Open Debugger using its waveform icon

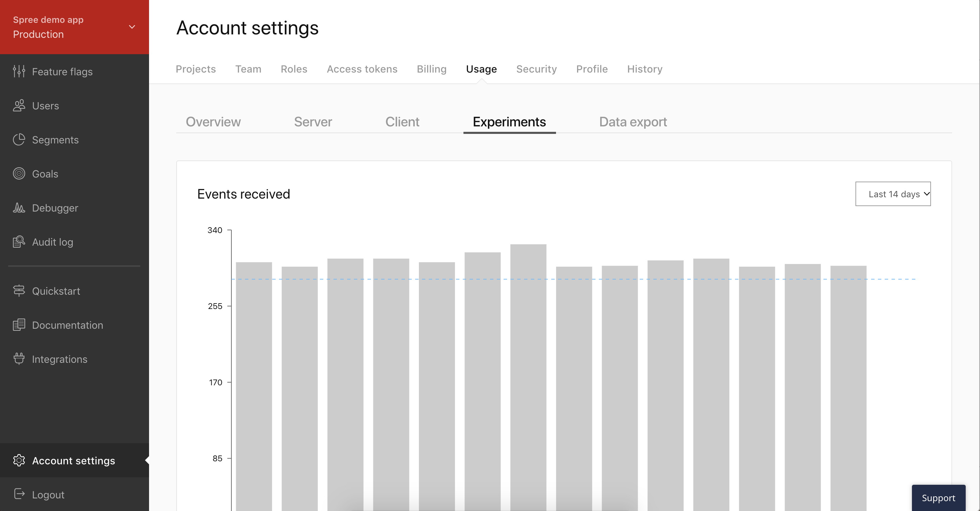point(19,208)
